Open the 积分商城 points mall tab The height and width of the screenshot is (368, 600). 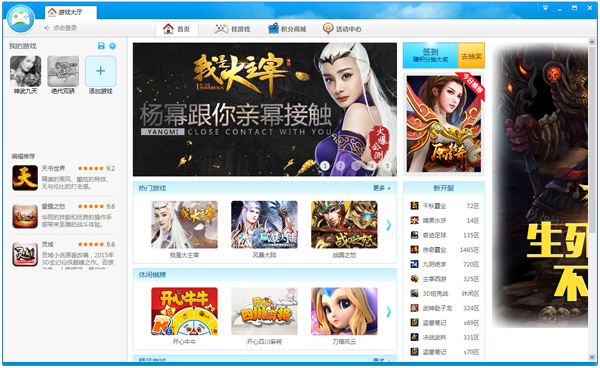[x=287, y=29]
